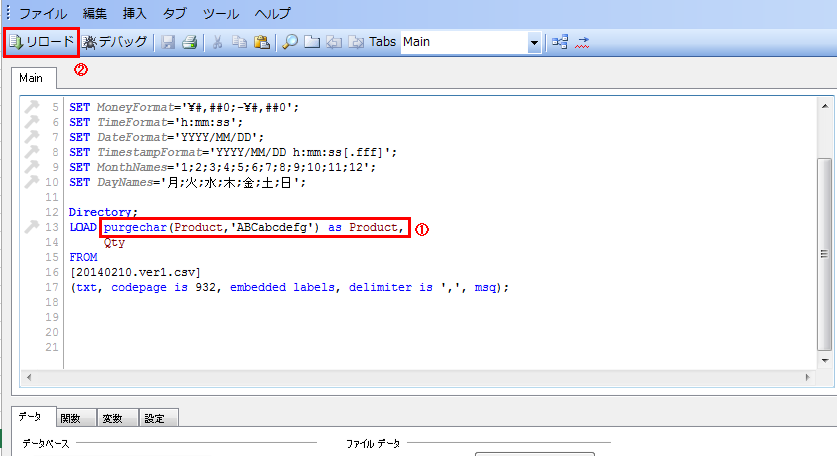Click horizontal scrollbar right arrow
The height and width of the screenshot is (456, 837).
(x=808, y=377)
